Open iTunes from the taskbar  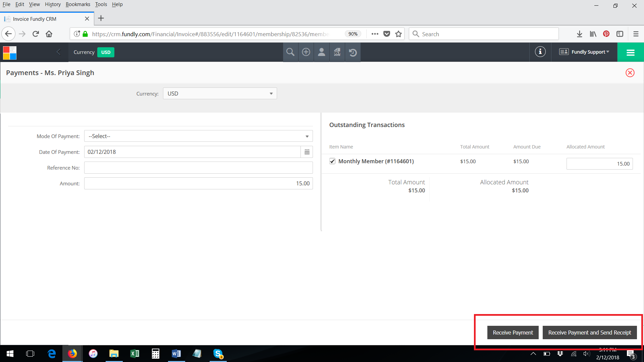[93, 354]
